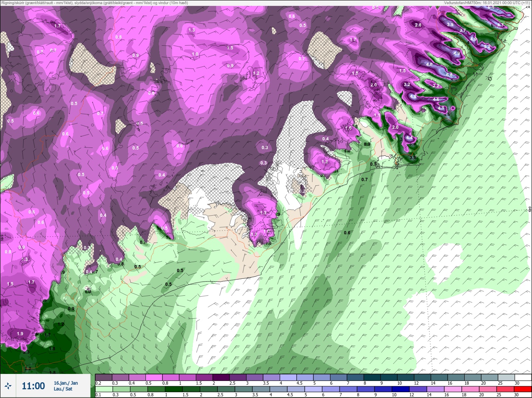The height and width of the screenshot is (398, 532).
Task: Click the 3.2 precipitation value on map
Action: pyautogui.click(x=407, y=84)
